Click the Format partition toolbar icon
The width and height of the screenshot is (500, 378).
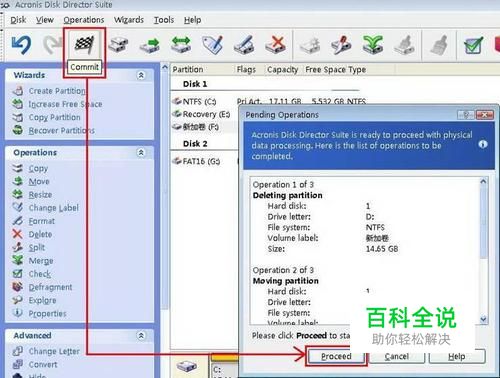[244, 45]
